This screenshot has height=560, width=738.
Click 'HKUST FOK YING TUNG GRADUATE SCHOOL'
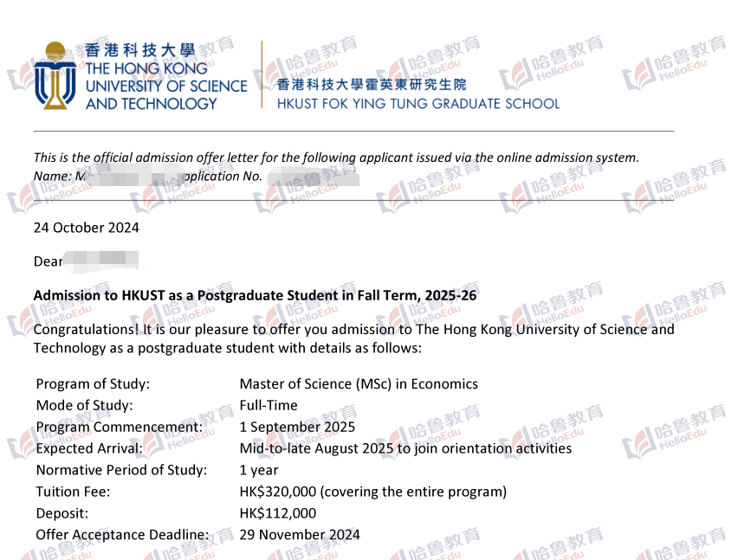click(x=418, y=104)
